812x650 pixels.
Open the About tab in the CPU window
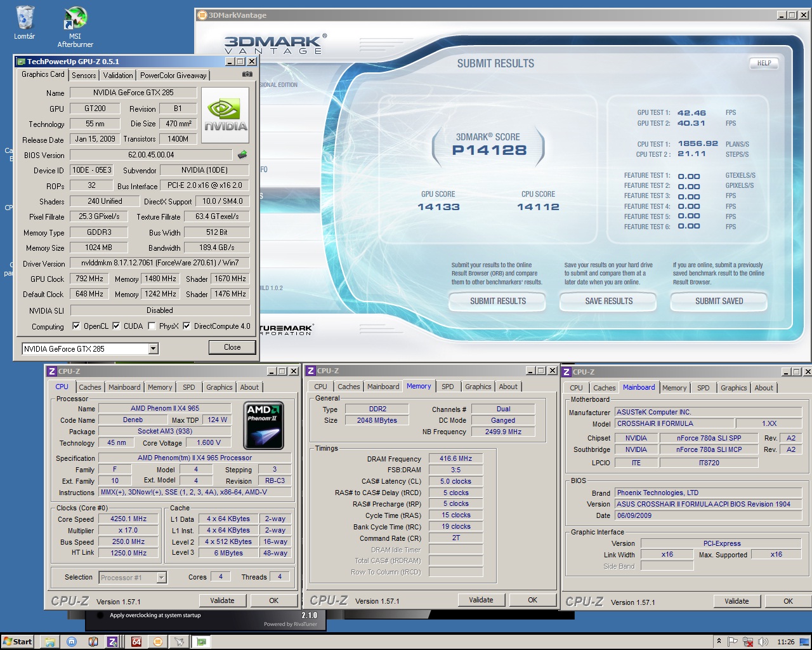249,387
